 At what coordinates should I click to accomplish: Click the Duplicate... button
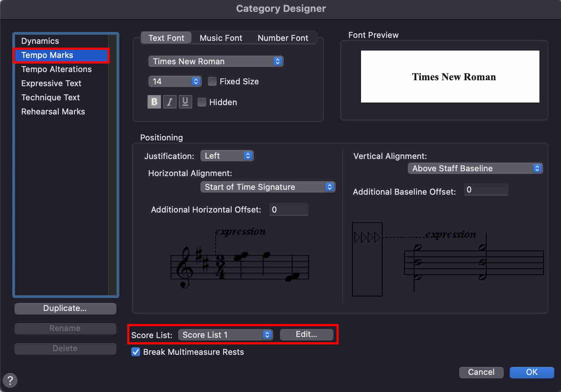(x=65, y=308)
